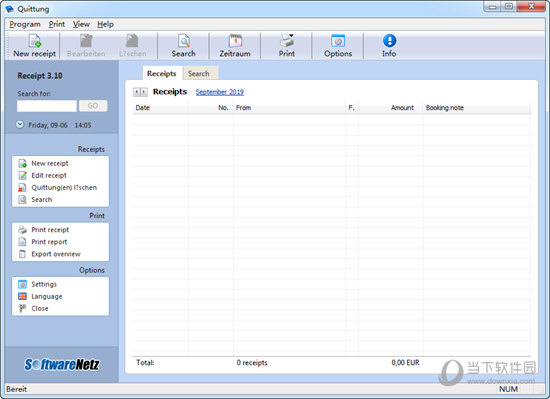
Task: Click the Settings sidebar icon
Action: [x=22, y=284]
